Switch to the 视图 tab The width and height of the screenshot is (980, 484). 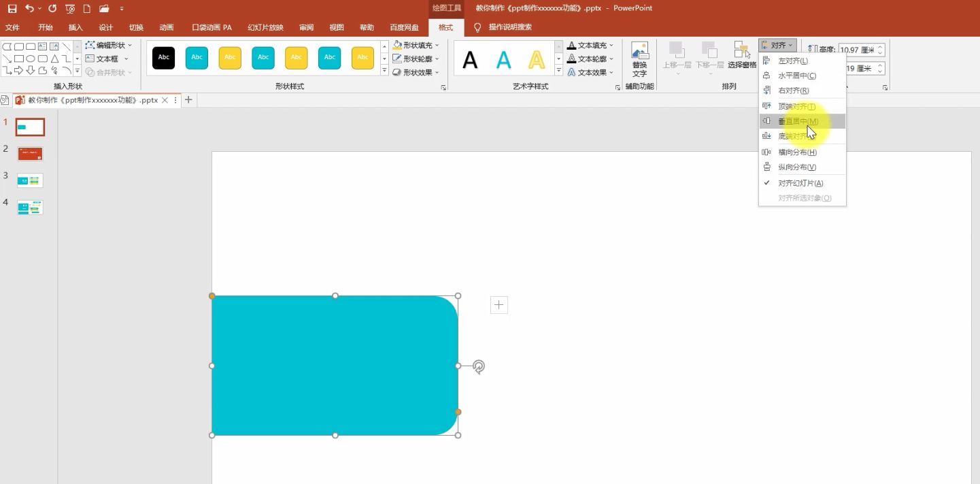pyautogui.click(x=337, y=27)
